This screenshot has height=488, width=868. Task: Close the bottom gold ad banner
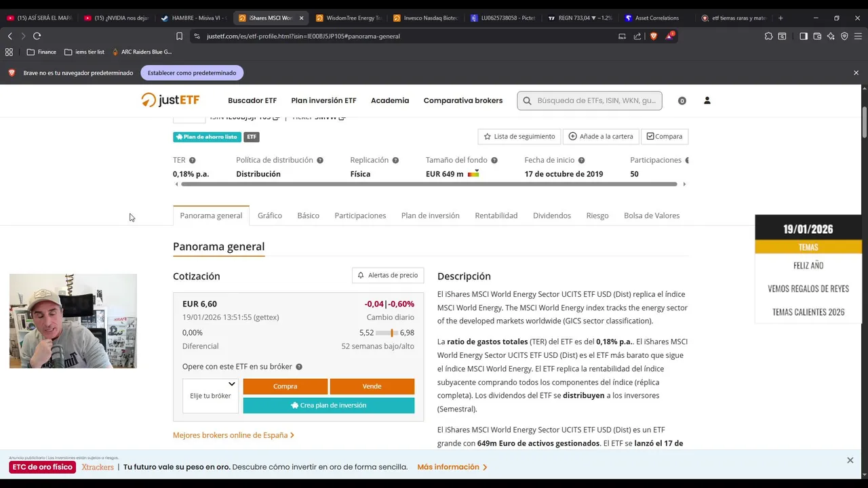pos(850,460)
